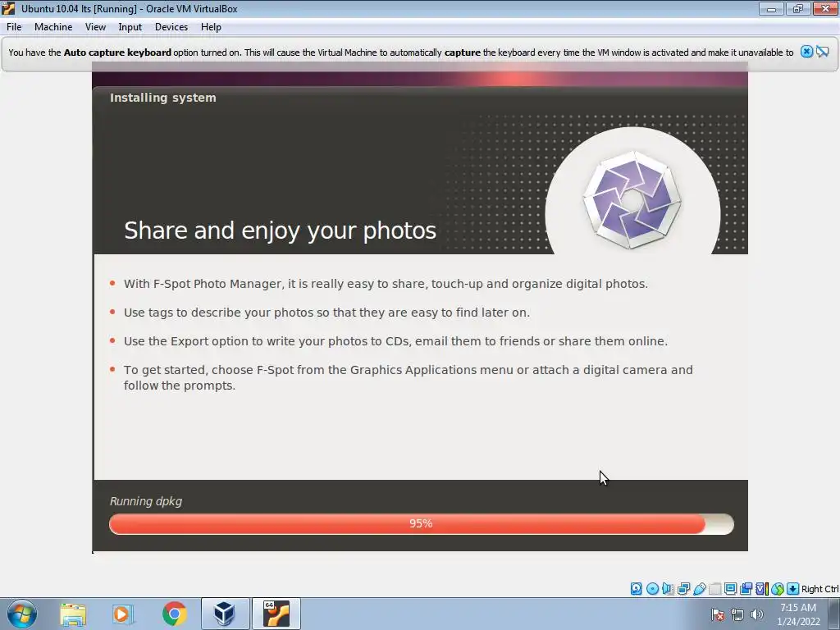
Task: Click the running Ubuntu VM taskbar button
Action: tap(276, 614)
